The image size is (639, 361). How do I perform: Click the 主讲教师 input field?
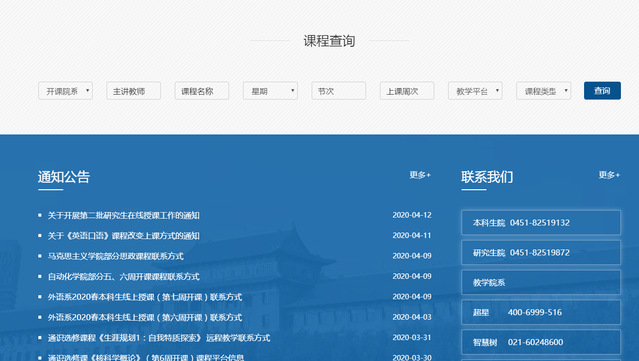(x=134, y=91)
